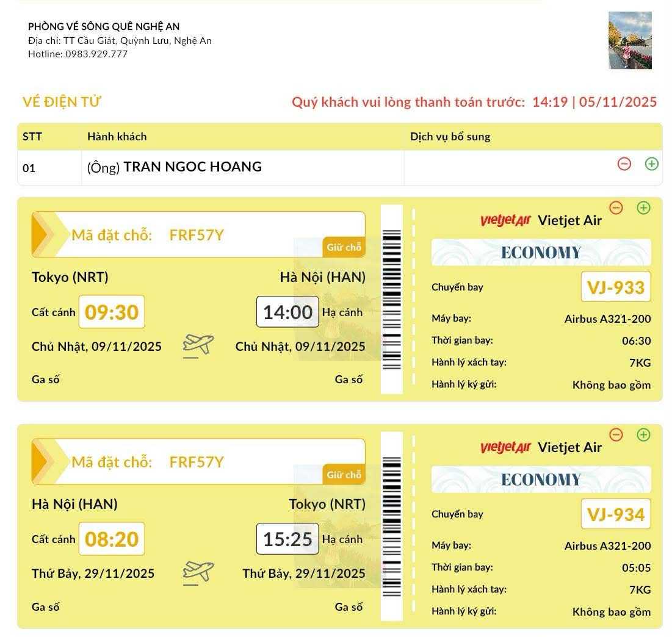The image size is (672, 637).
Task: Click the airplane icon on Hà Nội–Tokyo ticket
Action: pos(198,572)
